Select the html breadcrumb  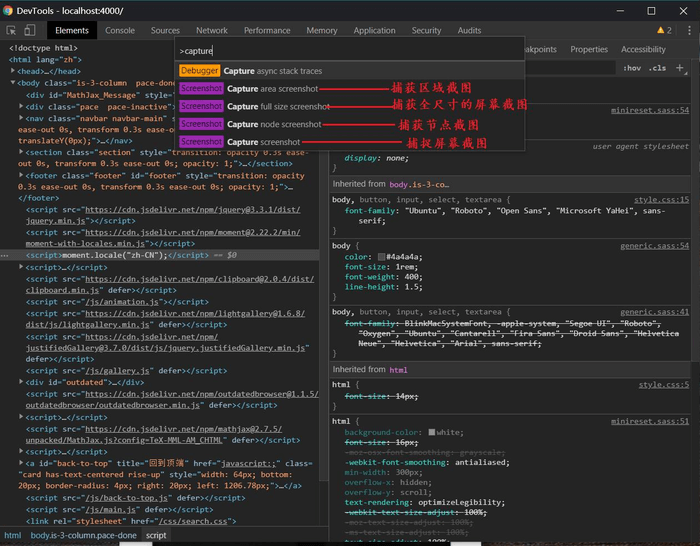[12, 535]
